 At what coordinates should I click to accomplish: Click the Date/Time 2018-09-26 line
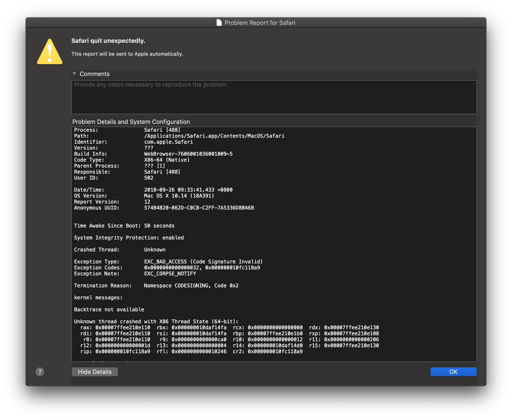click(x=188, y=190)
